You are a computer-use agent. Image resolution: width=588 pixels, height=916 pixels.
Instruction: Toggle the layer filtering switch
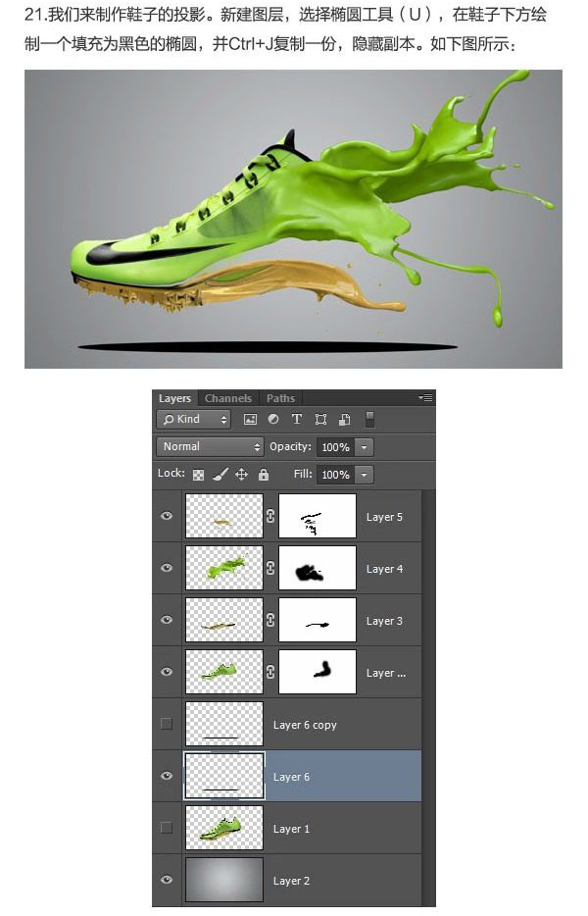coord(369,419)
